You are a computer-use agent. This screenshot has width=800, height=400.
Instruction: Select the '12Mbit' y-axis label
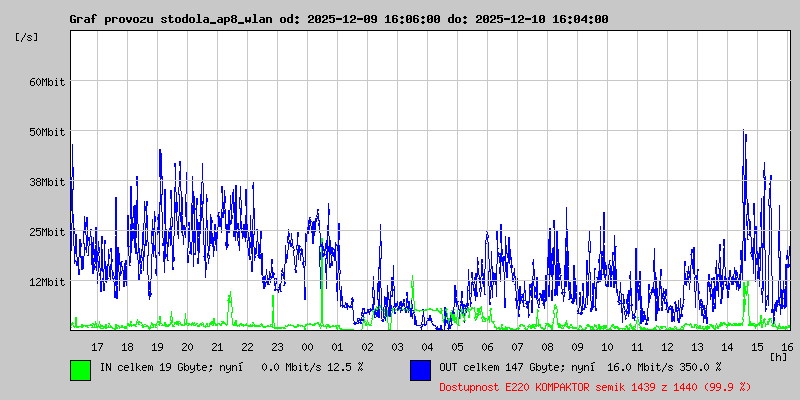coord(47,282)
